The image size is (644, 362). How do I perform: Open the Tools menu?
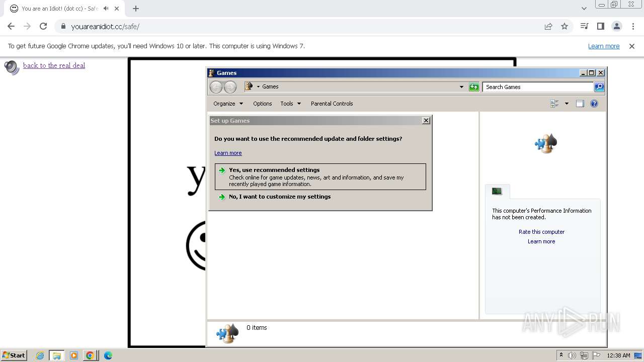point(290,104)
